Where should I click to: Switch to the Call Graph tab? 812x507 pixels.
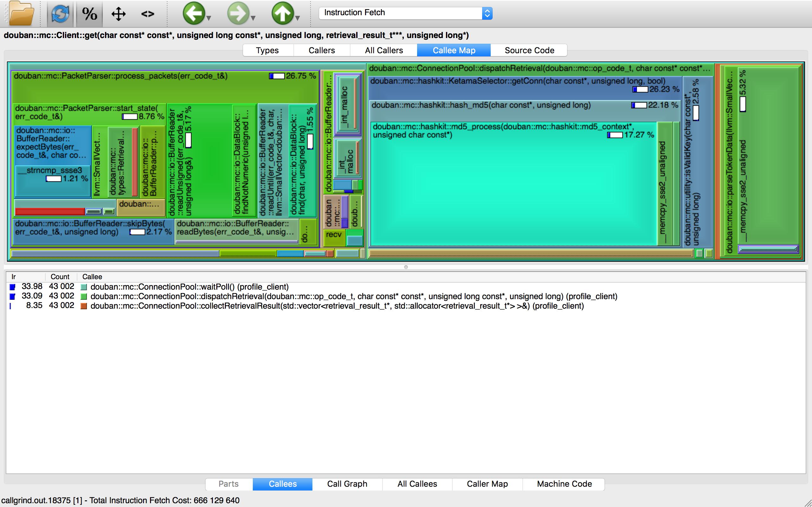347,484
